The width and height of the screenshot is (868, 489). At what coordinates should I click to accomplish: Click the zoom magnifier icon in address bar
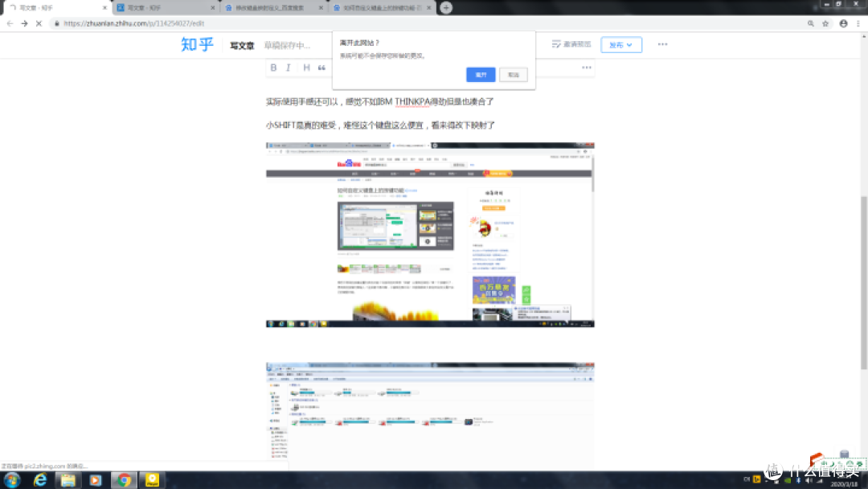click(x=810, y=23)
